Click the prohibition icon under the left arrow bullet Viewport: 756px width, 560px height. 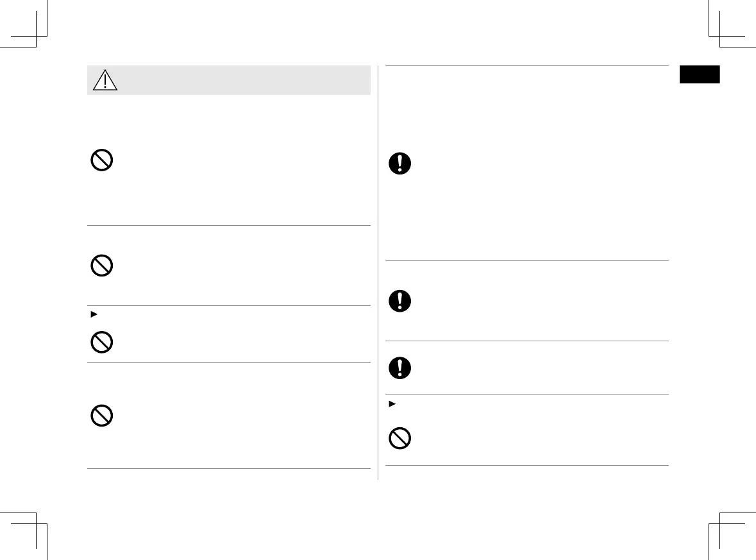click(x=101, y=343)
